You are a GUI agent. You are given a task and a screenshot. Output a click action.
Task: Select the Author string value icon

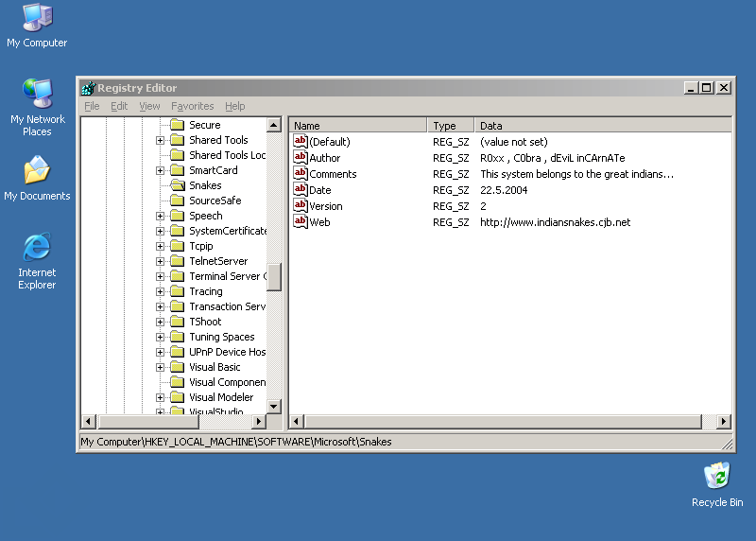tap(301, 157)
